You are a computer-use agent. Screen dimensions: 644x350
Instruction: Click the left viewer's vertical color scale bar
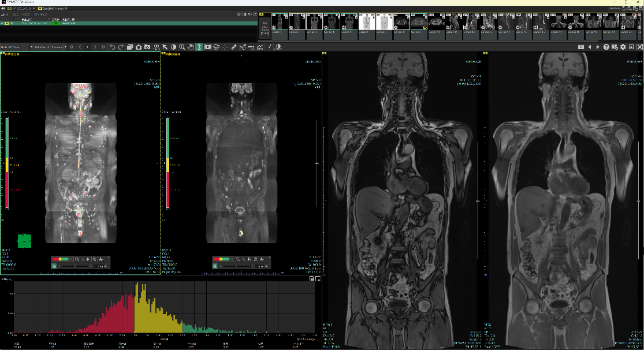click(x=7, y=163)
